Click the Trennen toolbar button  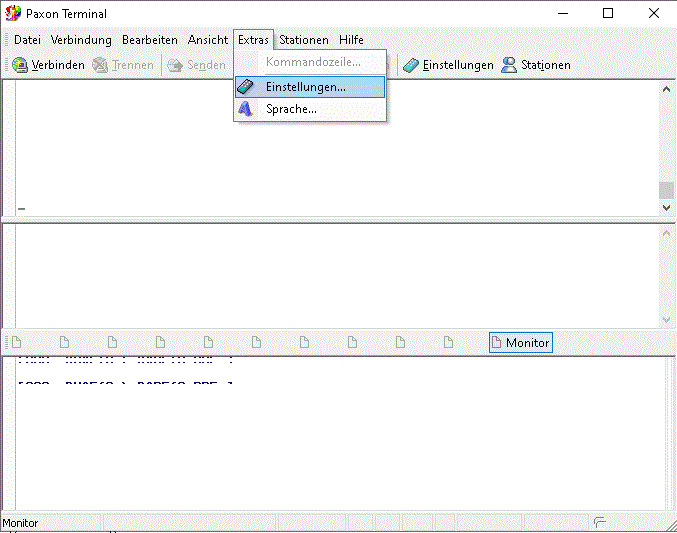(x=123, y=65)
